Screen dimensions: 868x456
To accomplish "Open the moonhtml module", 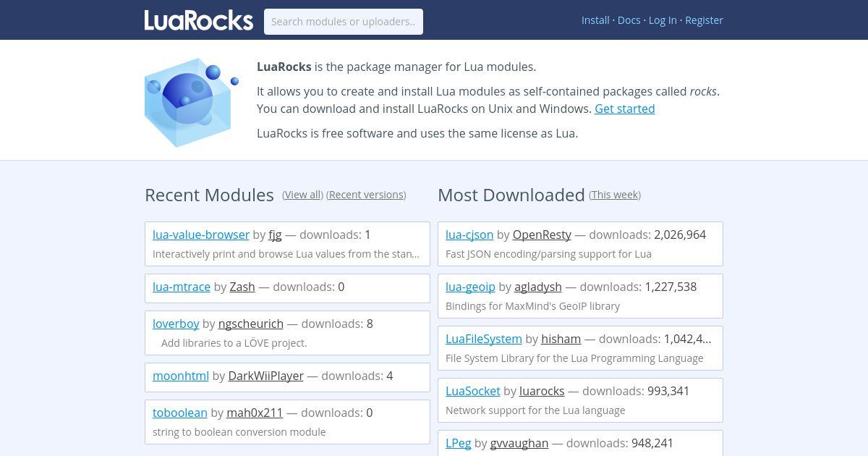I will pyautogui.click(x=181, y=376).
